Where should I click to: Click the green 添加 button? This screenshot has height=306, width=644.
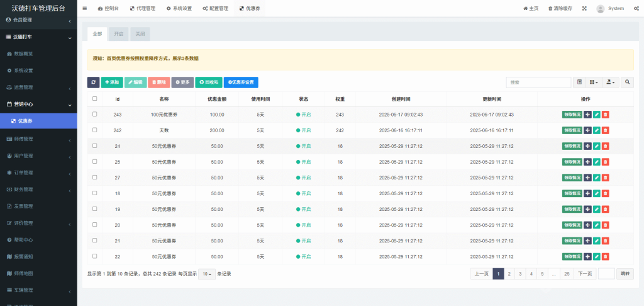point(112,82)
